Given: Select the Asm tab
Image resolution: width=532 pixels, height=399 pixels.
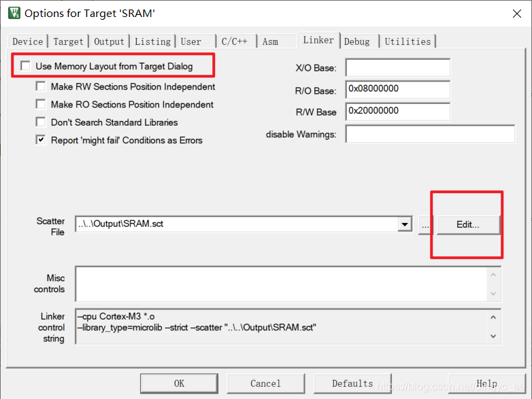Looking at the screenshot, I should (x=277, y=41).
